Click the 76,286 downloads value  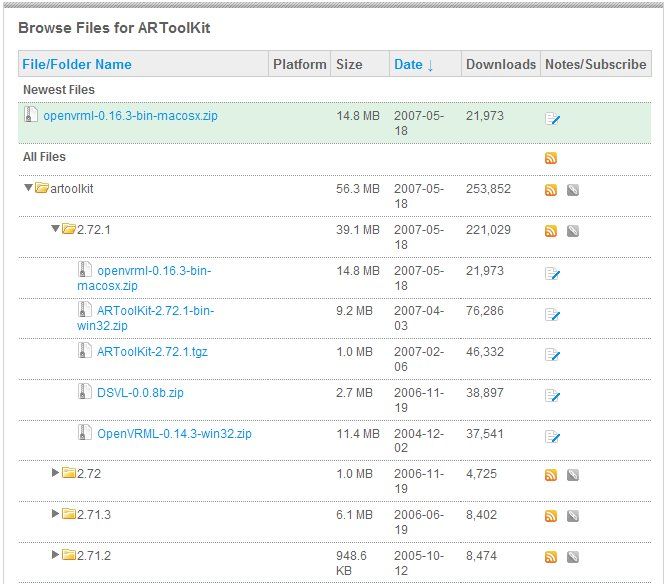pos(485,311)
